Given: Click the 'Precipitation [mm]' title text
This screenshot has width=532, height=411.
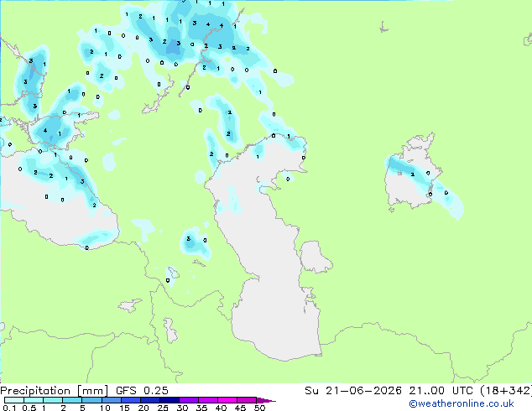Looking at the screenshot, I should pos(54,391).
